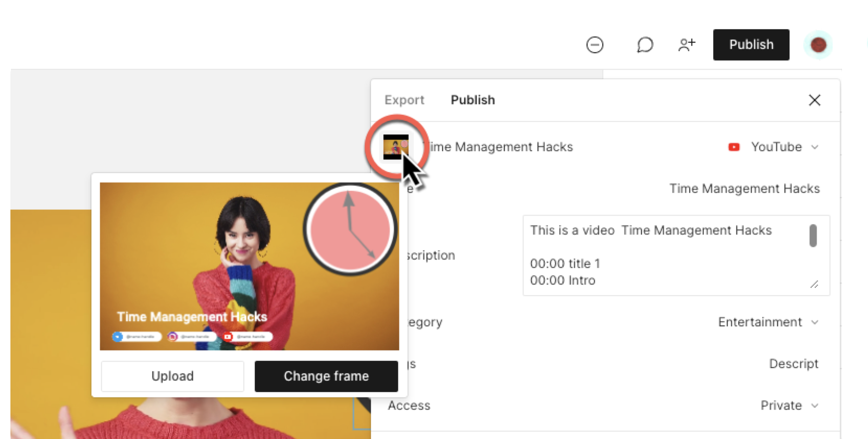This screenshot has width=868, height=439.
Task: Select the Publish tab in the panel
Action: (473, 100)
